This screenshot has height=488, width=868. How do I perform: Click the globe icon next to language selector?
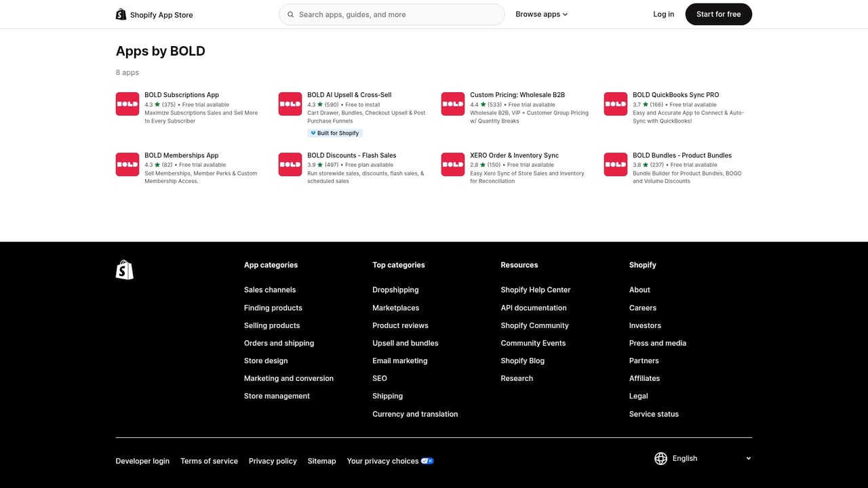660,458
